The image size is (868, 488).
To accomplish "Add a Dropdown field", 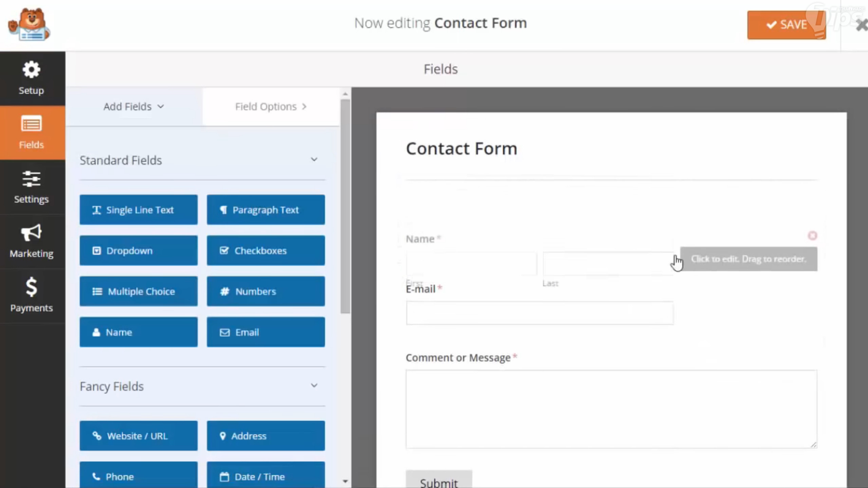I will [x=139, y=250].
